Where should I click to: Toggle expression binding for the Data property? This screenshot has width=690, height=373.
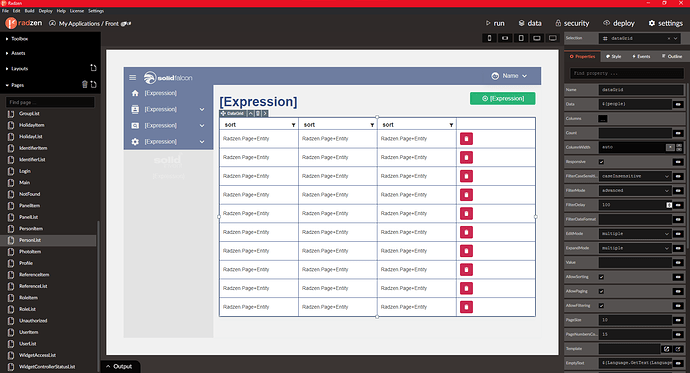coord(678,104)
